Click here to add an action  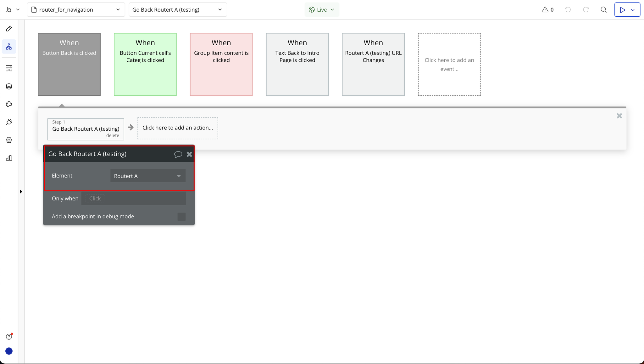coord(178,128)
